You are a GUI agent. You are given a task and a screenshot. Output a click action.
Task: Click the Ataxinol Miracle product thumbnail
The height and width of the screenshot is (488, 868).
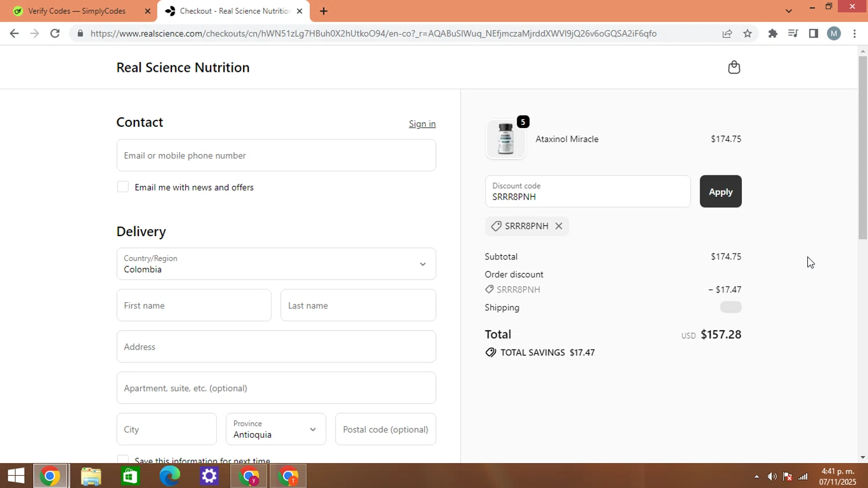[x=506, y=140]
